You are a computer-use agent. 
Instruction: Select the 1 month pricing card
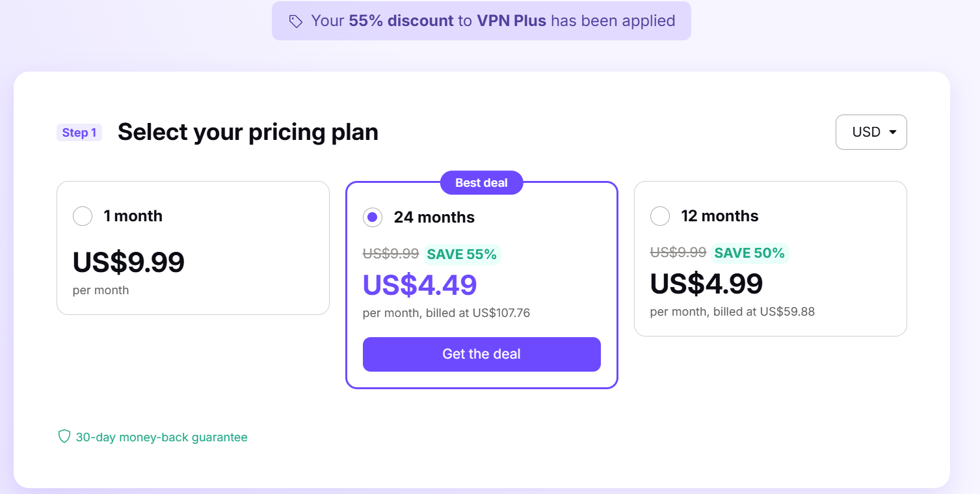(193, 248)
